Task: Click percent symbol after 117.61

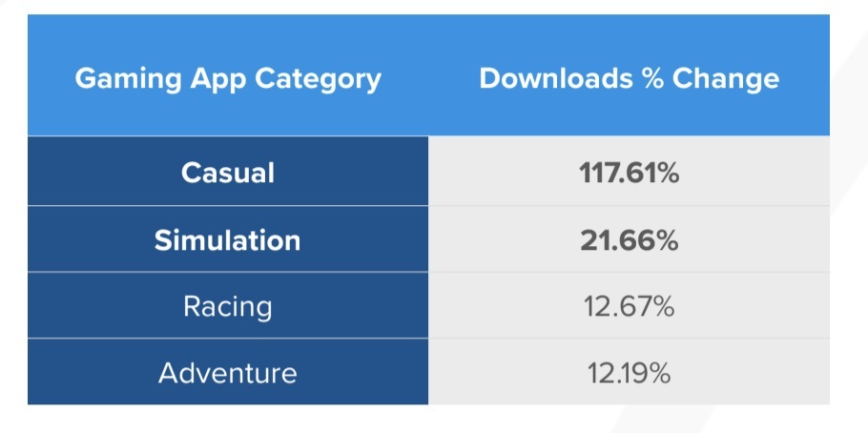Action: coord(667,174)
